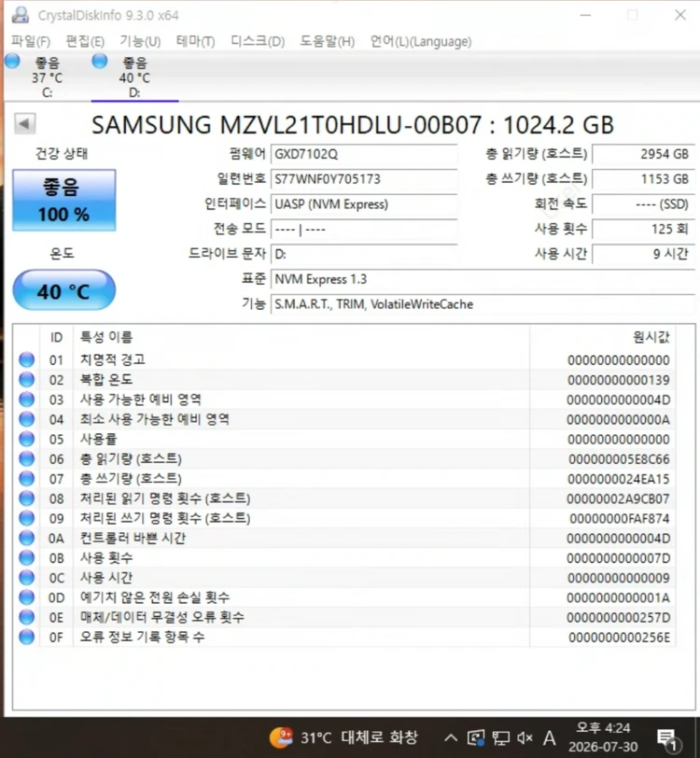
Task: Click the muted volume icon in tray
Action: click(525, 737)
